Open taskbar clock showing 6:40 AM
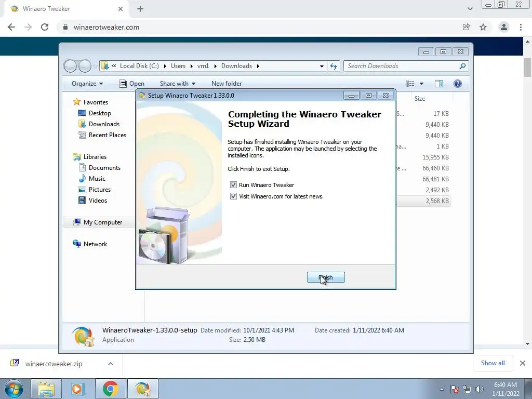Image resolution: width=532 pixels, height=399 pixels. click(x=506, y=389)
